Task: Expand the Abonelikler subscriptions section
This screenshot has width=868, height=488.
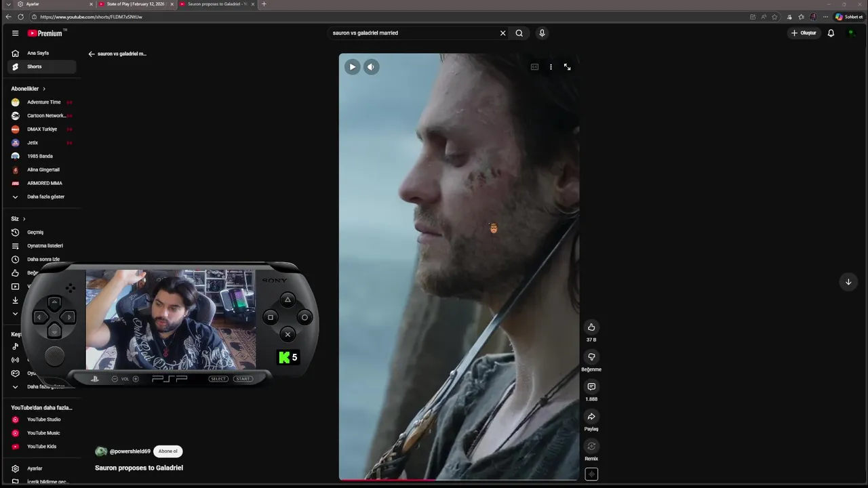Action: click(x=28, y=89)
